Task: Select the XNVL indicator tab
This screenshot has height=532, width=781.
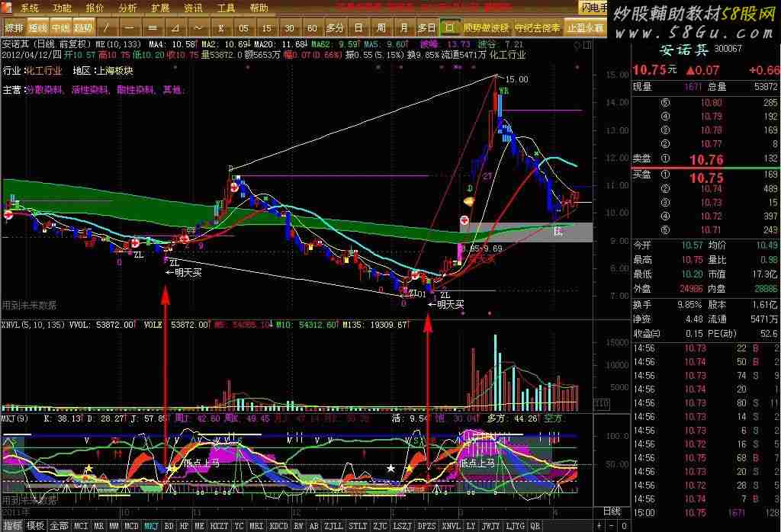Action: tap(452, 526)
